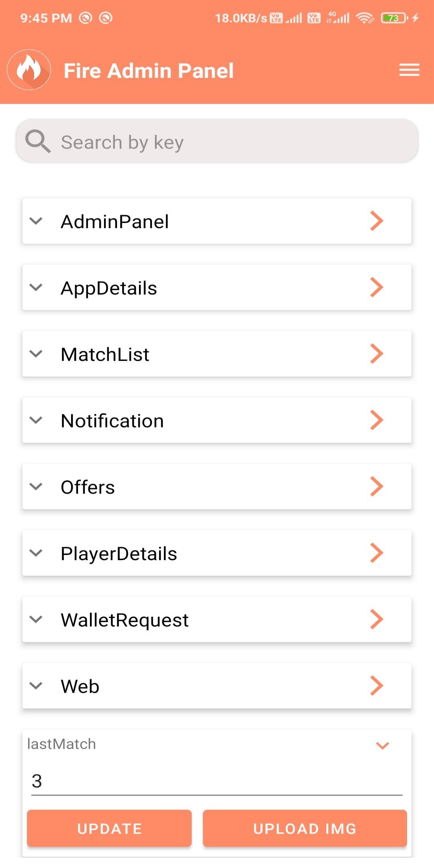Viewport: 434px width, 868px height.
Task: Go into MatchList via orange arrow
Action: (x=377, y=354)
